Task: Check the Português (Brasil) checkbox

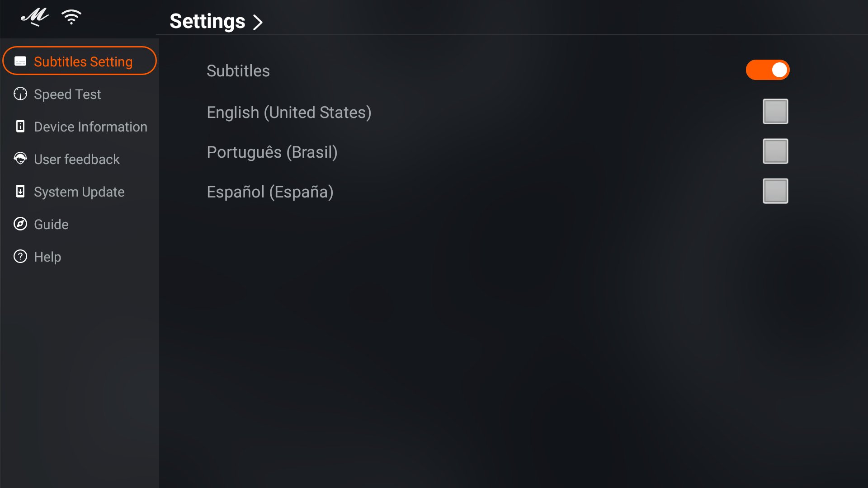Action: pos(775,151)
